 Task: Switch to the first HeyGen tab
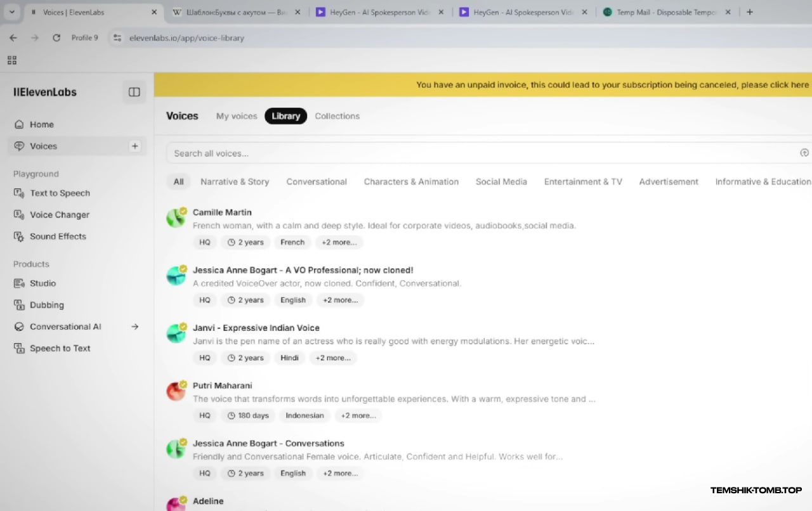(x=379, y=12)
